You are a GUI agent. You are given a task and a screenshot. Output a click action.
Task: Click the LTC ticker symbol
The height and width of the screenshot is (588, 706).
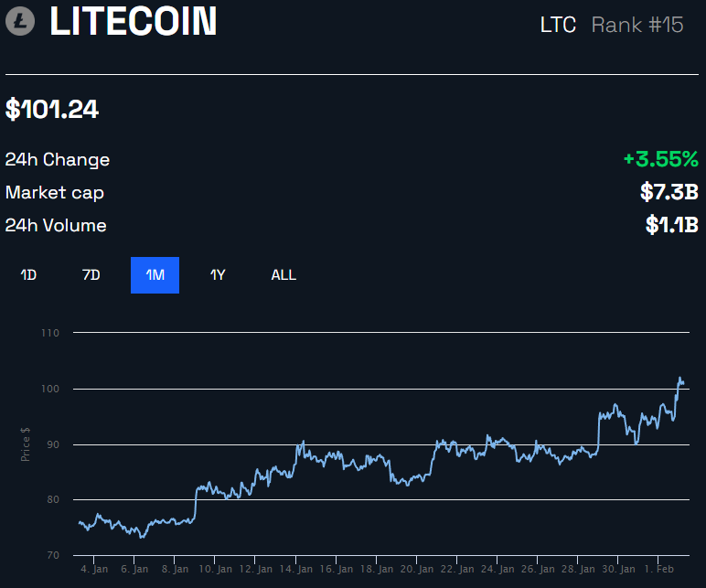[558, 25]
